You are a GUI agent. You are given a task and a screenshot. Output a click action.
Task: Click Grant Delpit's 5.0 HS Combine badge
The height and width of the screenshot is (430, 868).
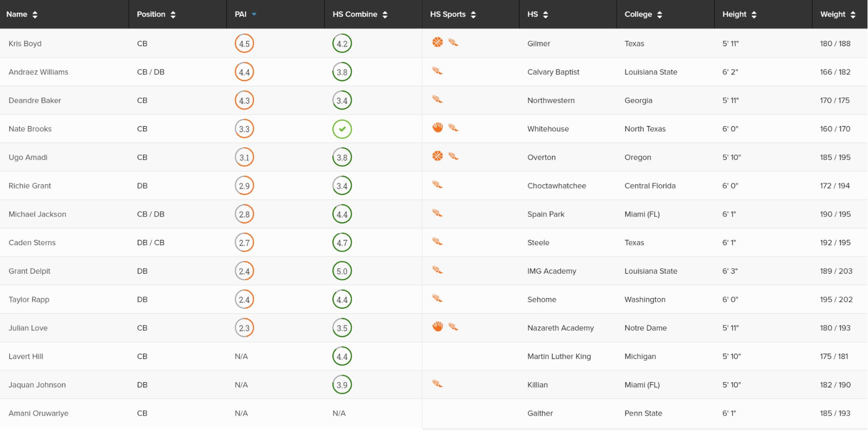coord(342,271)
